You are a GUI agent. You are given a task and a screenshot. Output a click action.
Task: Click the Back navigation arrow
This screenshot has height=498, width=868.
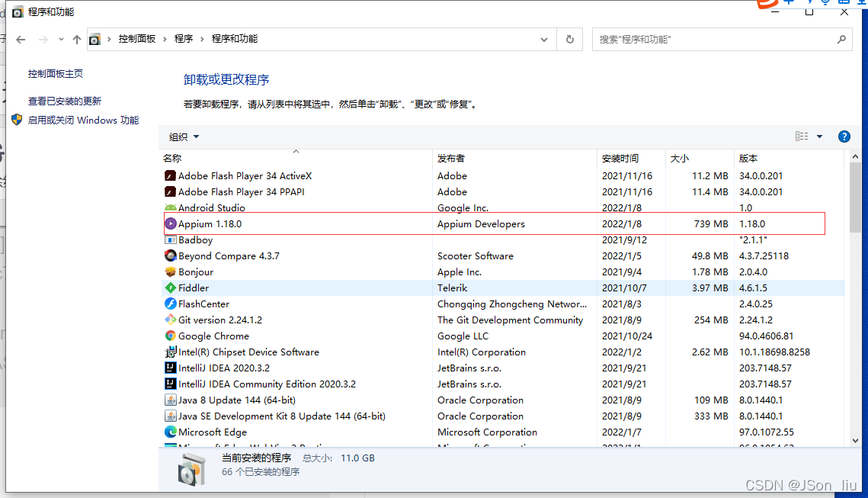tap(21, 40)
